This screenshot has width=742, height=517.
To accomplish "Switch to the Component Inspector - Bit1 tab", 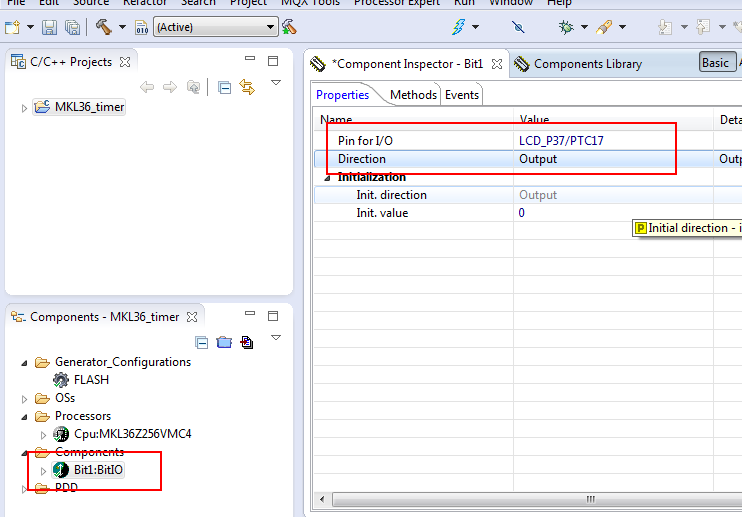I will click(407, 64).
